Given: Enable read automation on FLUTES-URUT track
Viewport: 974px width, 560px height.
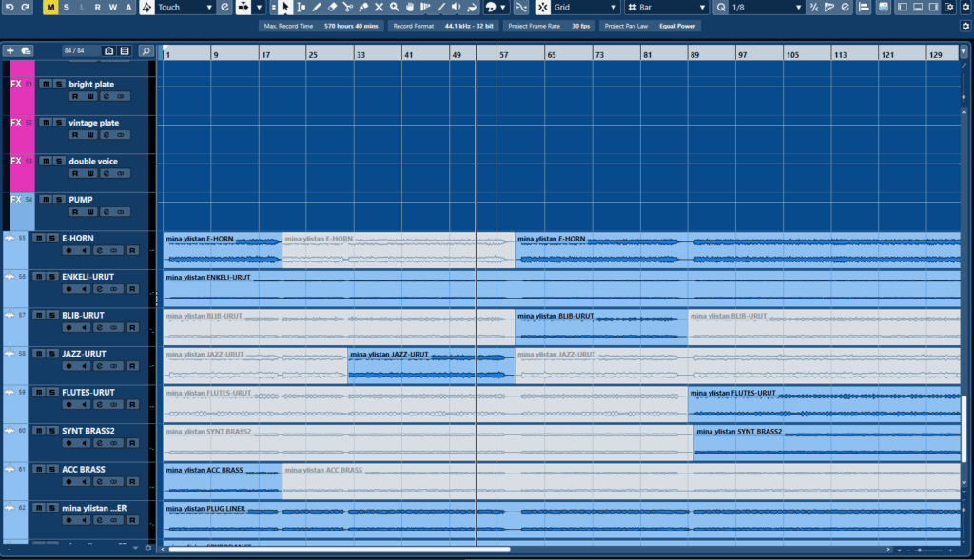Looking at the screenshot, I should coord(132,404).
